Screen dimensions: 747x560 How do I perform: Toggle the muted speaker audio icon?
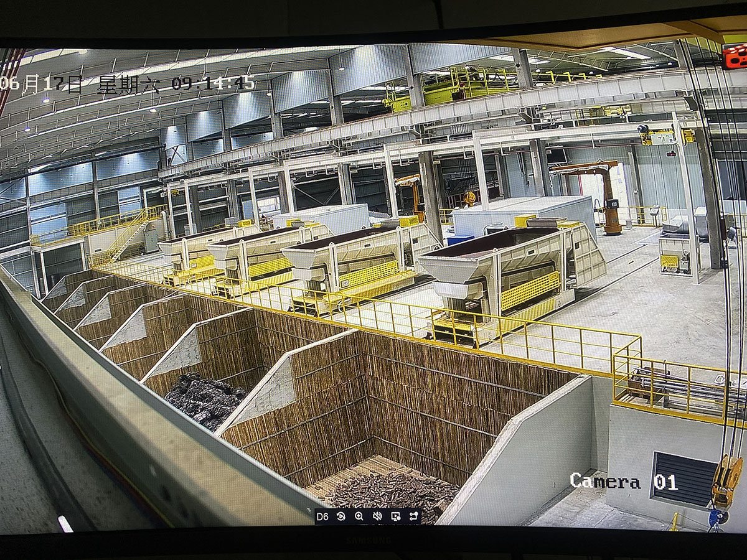point(377,516)
